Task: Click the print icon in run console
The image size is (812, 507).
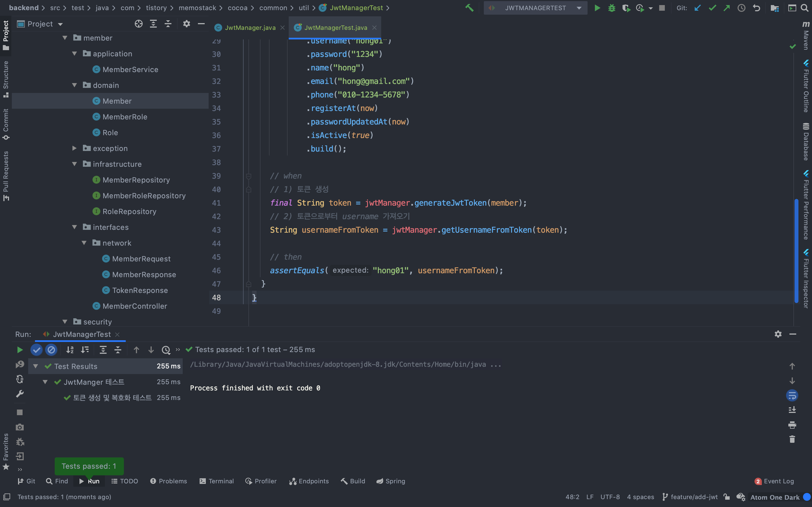Action: tap(792, 425)
